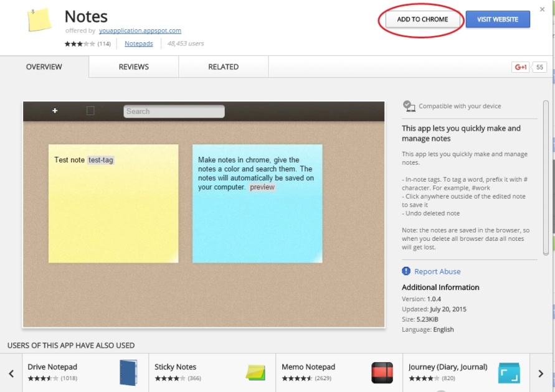Click the yellow sticky note app icon
This screenshot has height=392, width=555.
39,20
